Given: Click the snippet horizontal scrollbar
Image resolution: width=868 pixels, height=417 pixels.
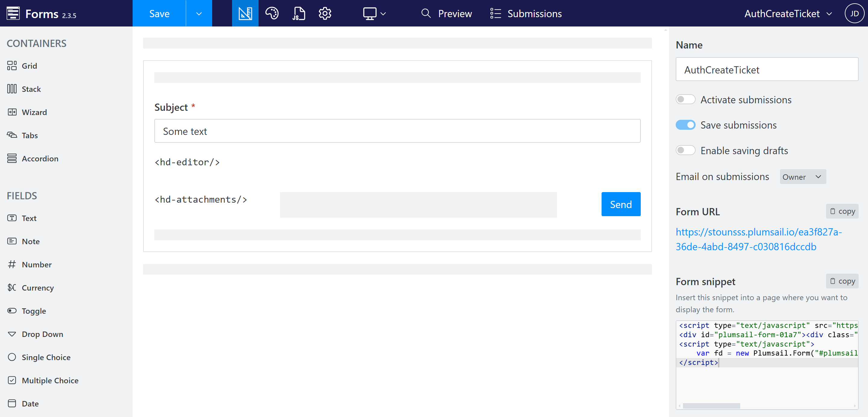Looking at the screenshot, I should click(711, 406).
